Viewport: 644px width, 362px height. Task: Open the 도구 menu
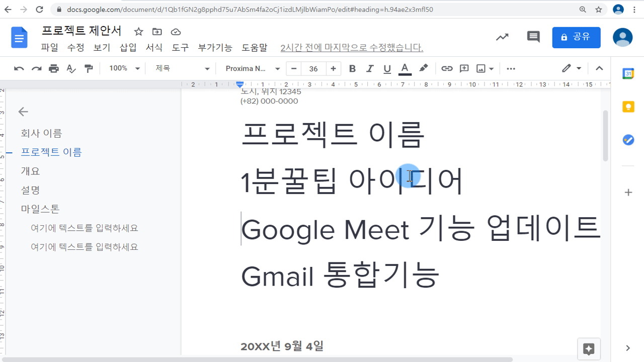tap(180, 48)
